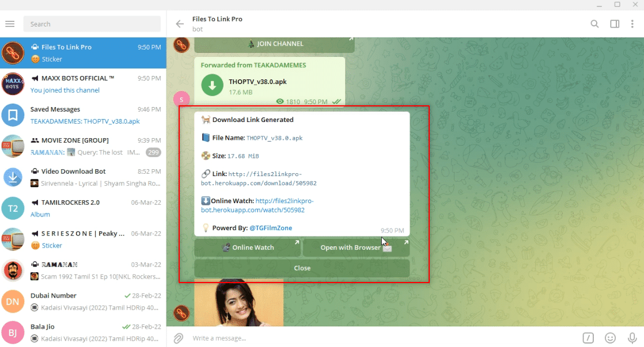
Task: Open the @TGFilmZone link
Action: tap(271, 228)
